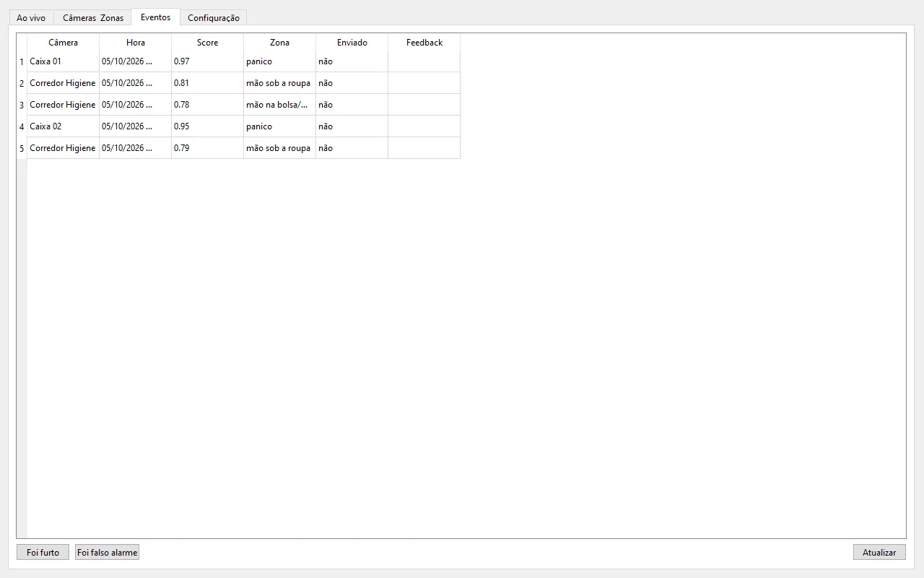924x578 pixels.
Task: Select the Caixa 01 camera cell
Action: [63, 61]
